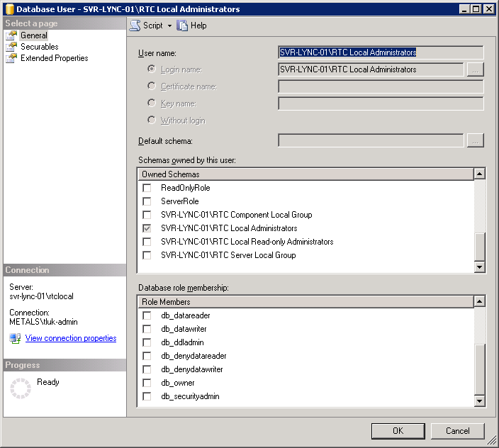Screen dimensions: 499x448
Task: Switch to Extended Properties page
Action: [54, 58]
